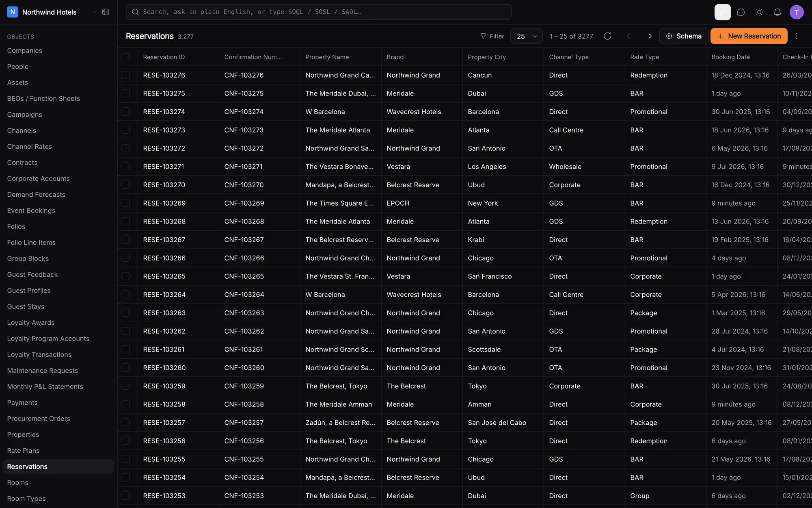This screenshot has height=508, width=812.
Task: Click the Wholesale channel type cell
Action: pyautogui.click(x=565, y=167)
